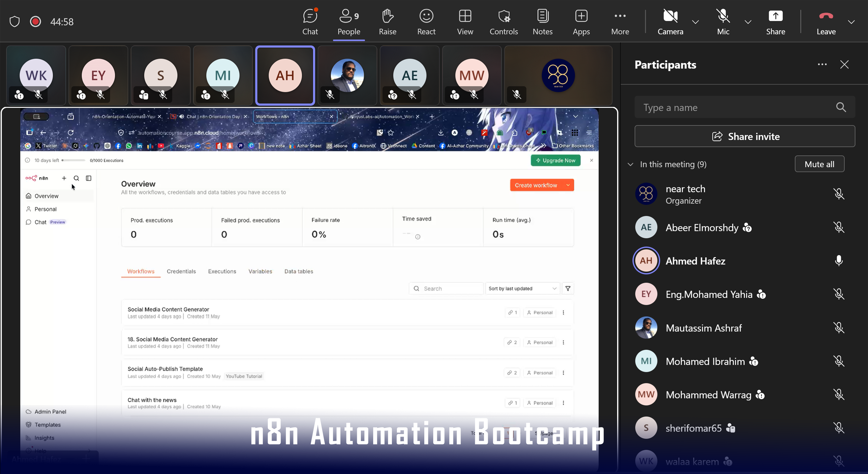Switch to the Data tables tab
This screenshot has height=474, width=868.
pos(299,271)
